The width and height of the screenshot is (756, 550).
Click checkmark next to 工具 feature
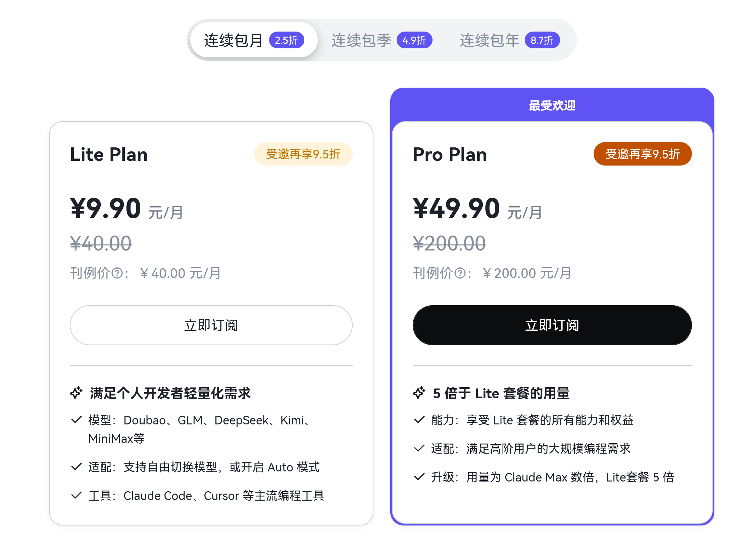point(77,495)
